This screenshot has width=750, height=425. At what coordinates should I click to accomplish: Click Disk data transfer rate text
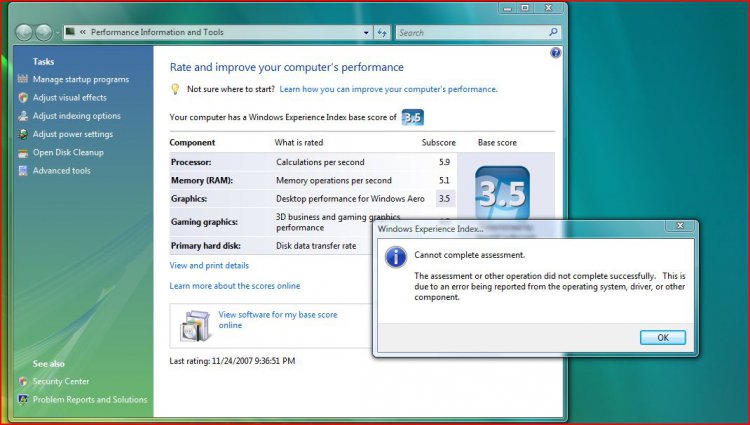(316, 246)
